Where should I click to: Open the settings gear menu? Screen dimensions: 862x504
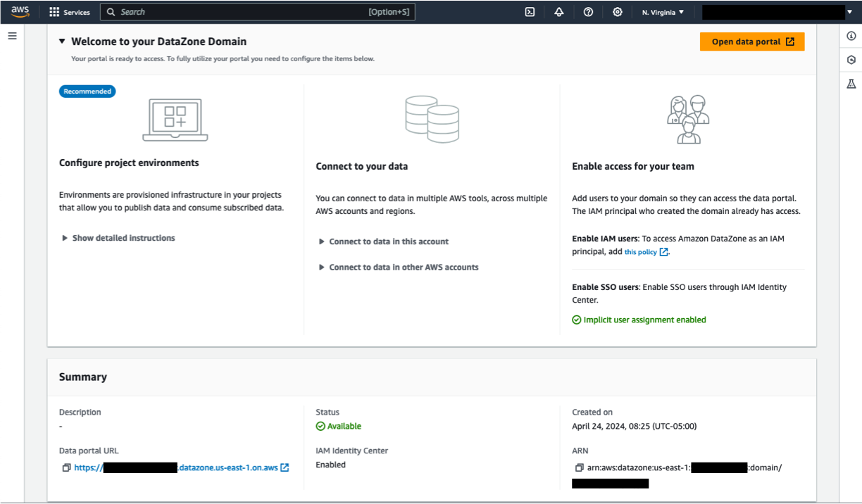618,12
